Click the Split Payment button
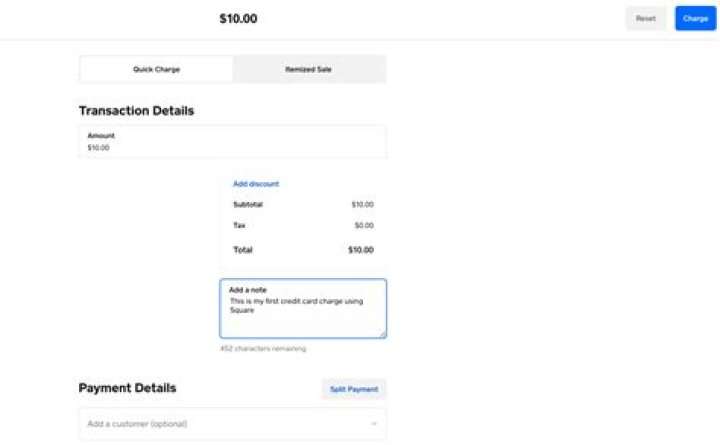Screen dimensions: 720x445 pos(354,389)
